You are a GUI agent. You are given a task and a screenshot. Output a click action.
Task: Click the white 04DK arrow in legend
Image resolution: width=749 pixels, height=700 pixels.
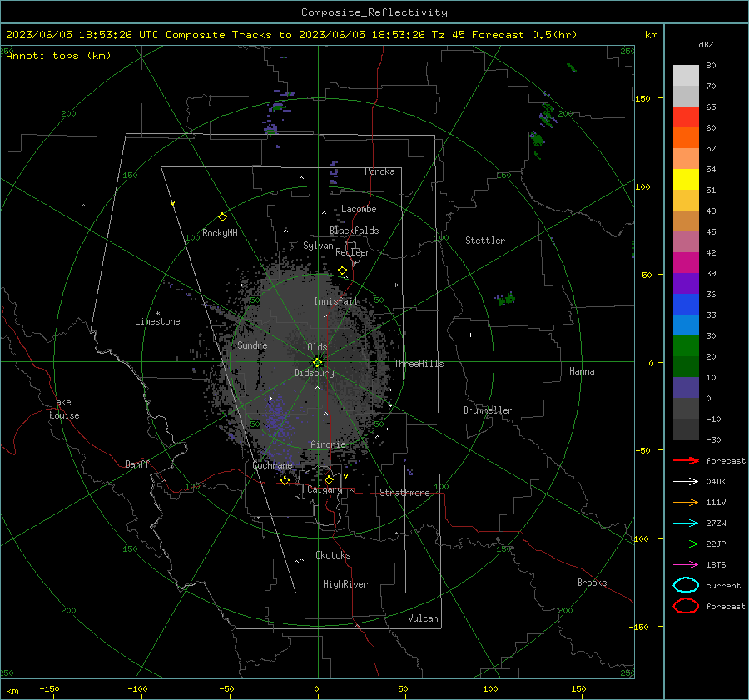686,482
